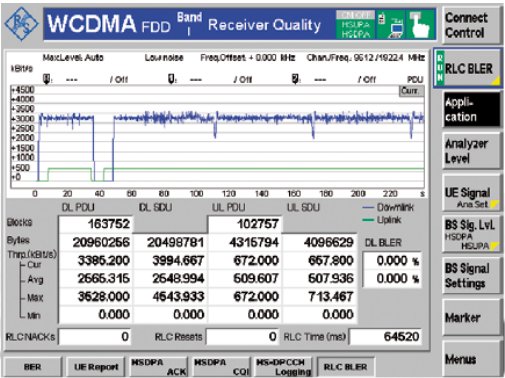Switch to the UE Report tab
Viewport: 505px width, 378px height.
96,367
